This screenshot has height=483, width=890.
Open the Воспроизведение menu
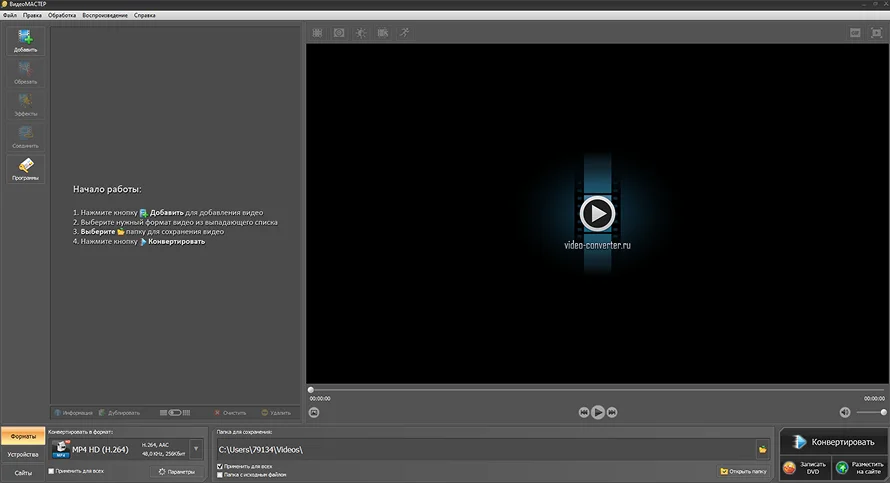[105, 16]
